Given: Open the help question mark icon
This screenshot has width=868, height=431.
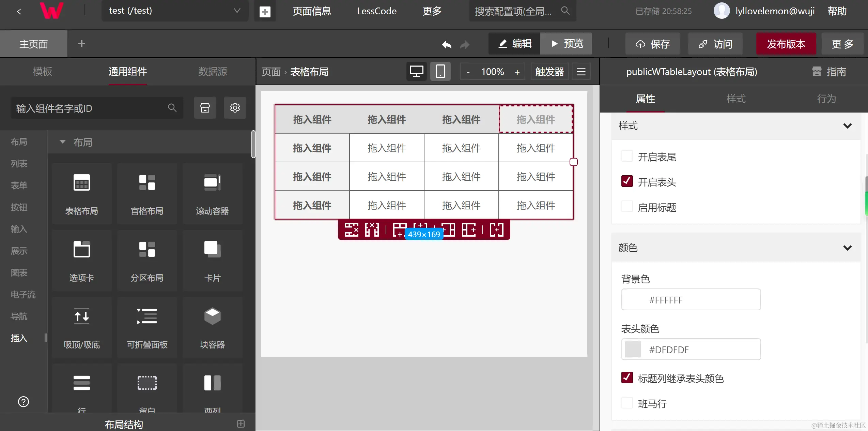Looking at the screenshot, I should click(24, 402).
